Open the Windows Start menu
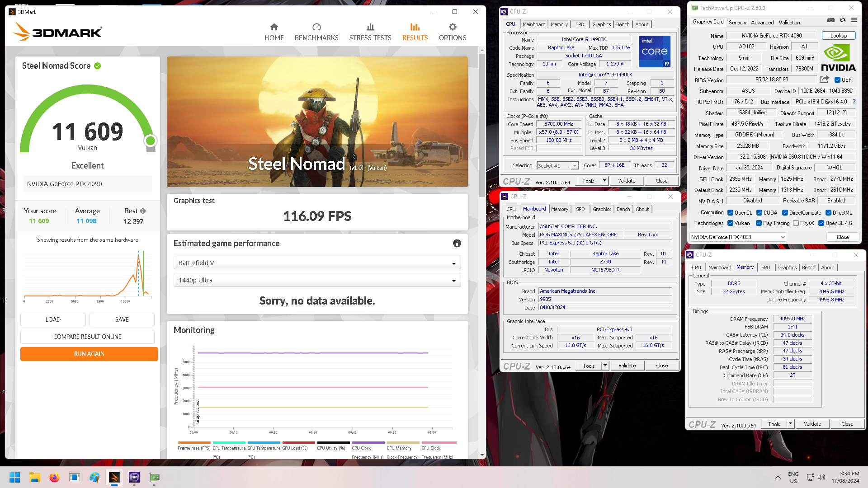 point(14,477)
